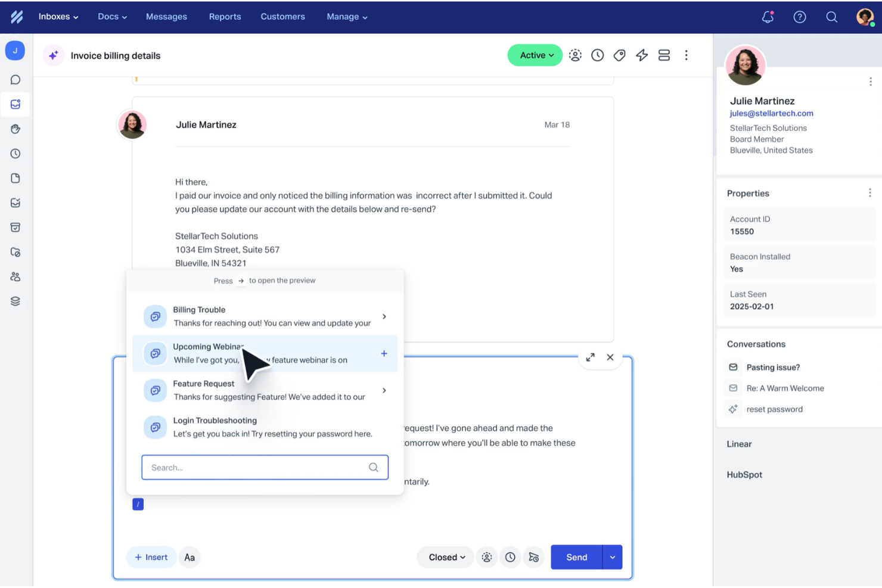The image size is (882, 588).
Task: Expand the reply editor to full screen
Action: (x=590, y=357)
